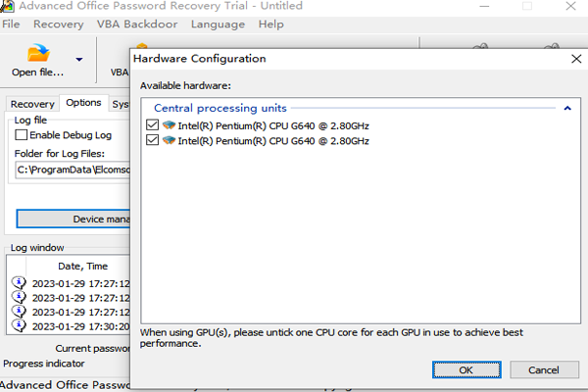The height and width of the screenshot is (392, 588).
Task: Click the info icon of the first 17:27:12 log entry
Action: point(19,282)
